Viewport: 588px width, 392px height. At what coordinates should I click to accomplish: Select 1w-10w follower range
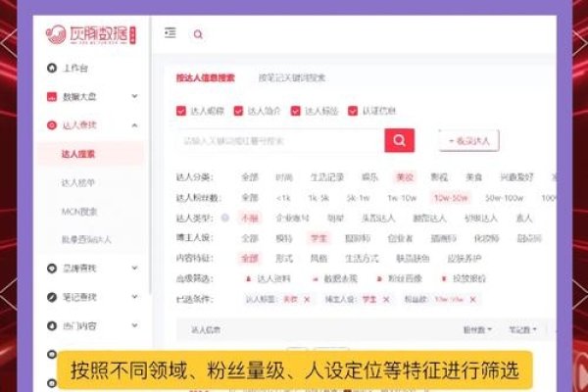point(402,198)
